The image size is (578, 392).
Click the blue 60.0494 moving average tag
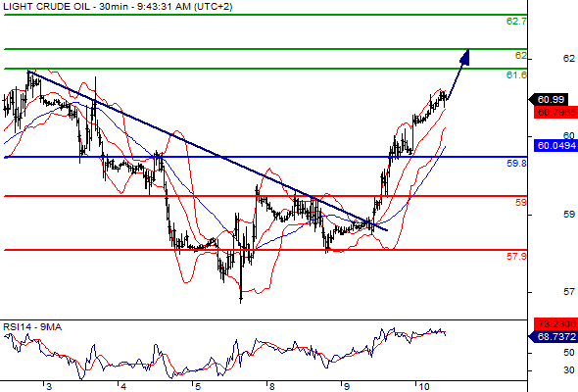coord(555,146)
